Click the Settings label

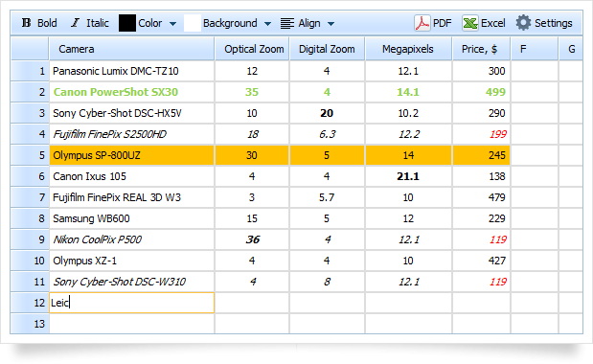554,23
